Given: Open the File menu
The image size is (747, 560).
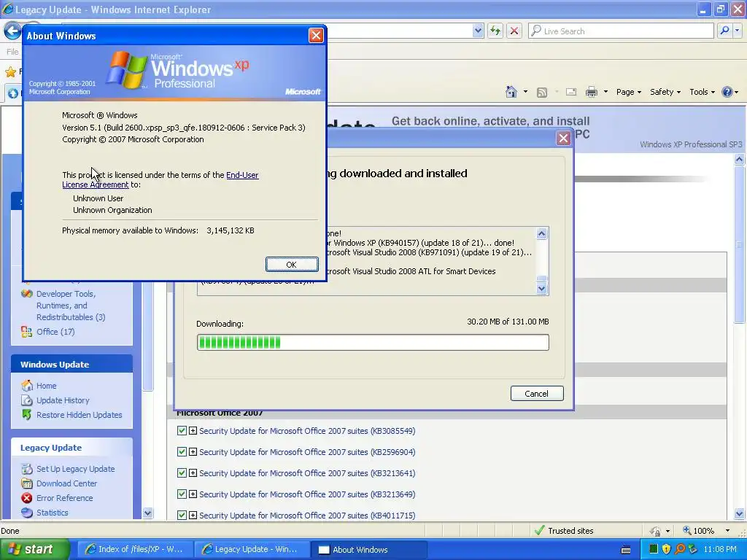Looking at the screenshot, I should pyautogui.click(x=12, y=52).
